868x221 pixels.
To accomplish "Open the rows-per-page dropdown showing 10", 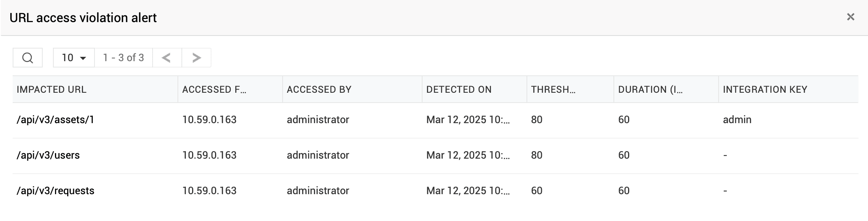I will click(74, 58).
